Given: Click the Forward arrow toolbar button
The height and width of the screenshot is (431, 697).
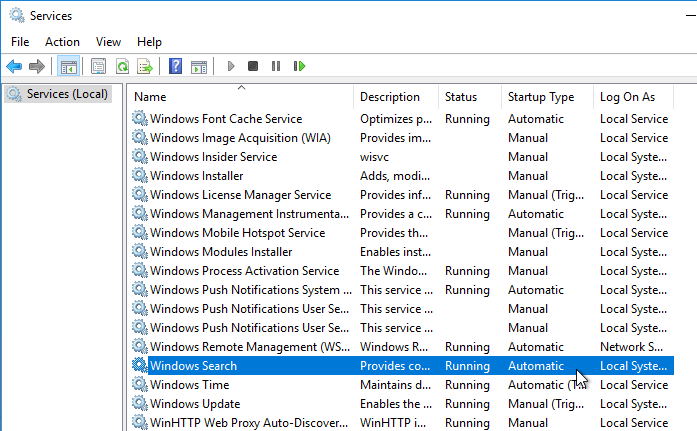Looking at the screenshot, I should (37, 67).
